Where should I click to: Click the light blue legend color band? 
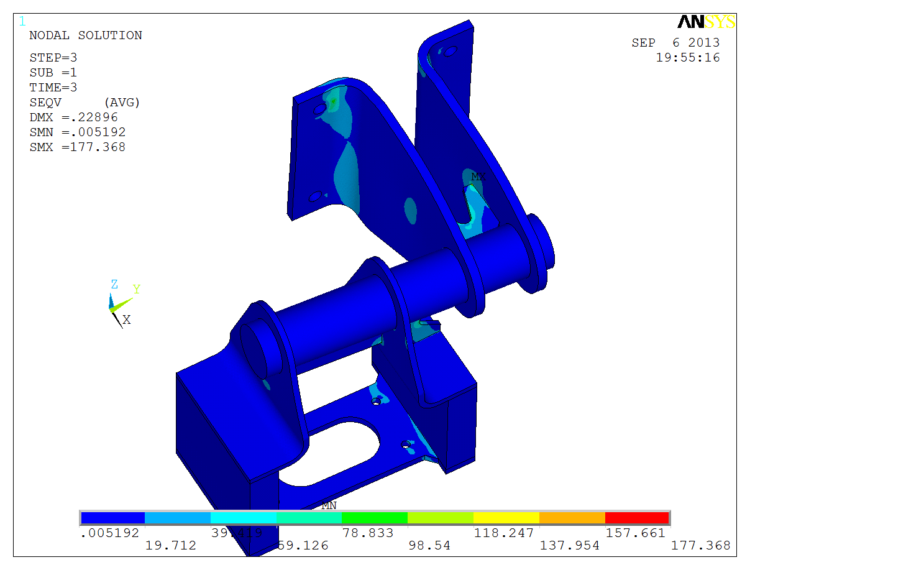click(x=178, y=518)
